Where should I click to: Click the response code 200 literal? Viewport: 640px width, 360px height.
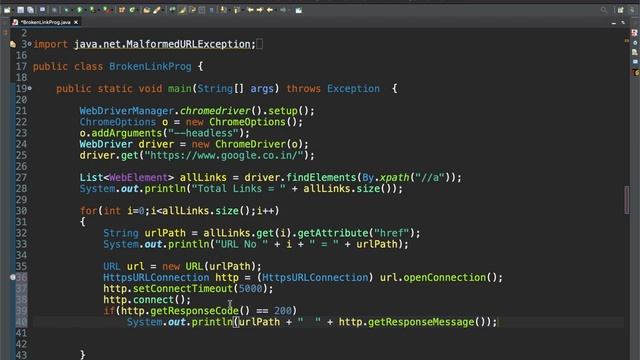(x=283, y=311)
